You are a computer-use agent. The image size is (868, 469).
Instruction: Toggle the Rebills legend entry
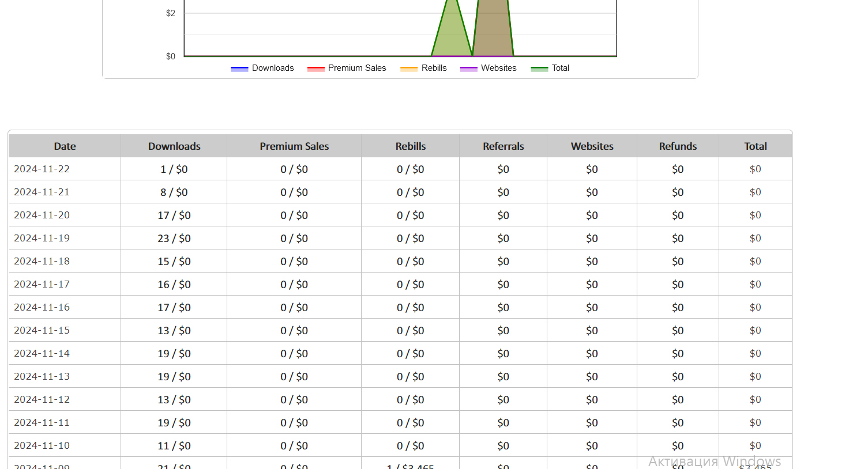pyautogui.click(x=424, y=68)
